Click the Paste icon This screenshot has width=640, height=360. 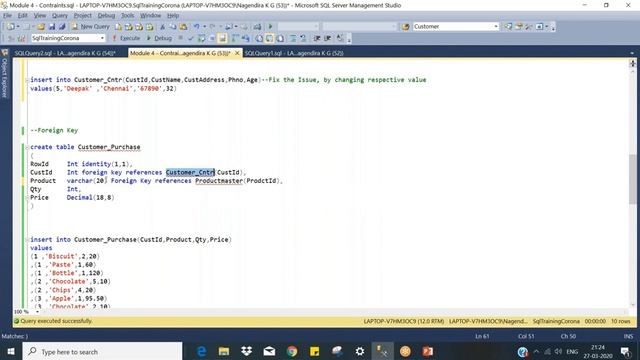(x=183, y=27)
